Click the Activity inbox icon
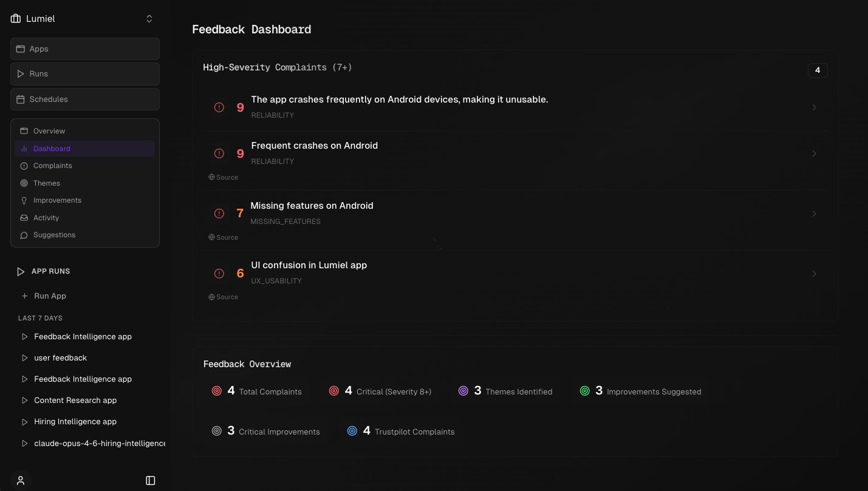The height and width of the screenshot is (491, 868). pyautogui.click(x=24, y=217)
